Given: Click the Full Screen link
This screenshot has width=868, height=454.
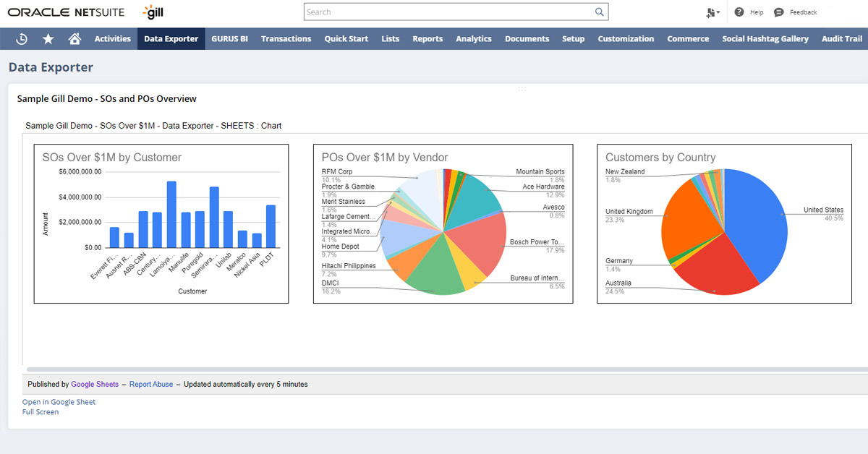Looking at the screenshot, I should (41, 412).
